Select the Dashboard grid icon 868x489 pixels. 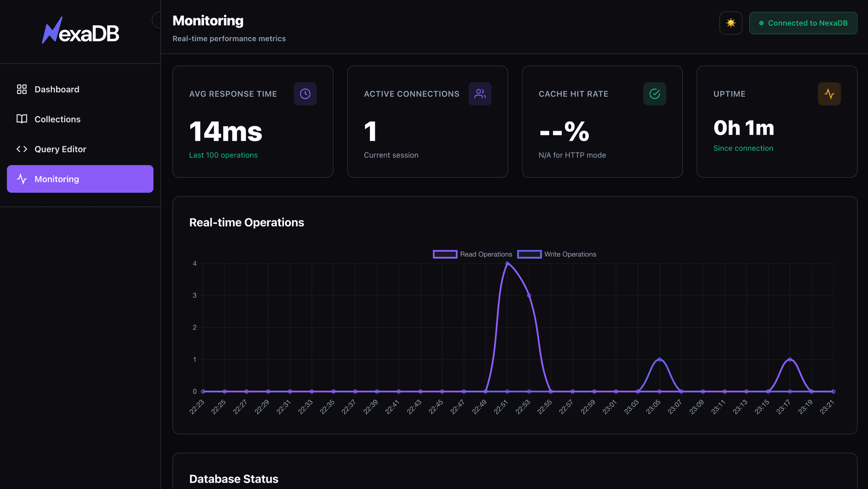point(21,89)
